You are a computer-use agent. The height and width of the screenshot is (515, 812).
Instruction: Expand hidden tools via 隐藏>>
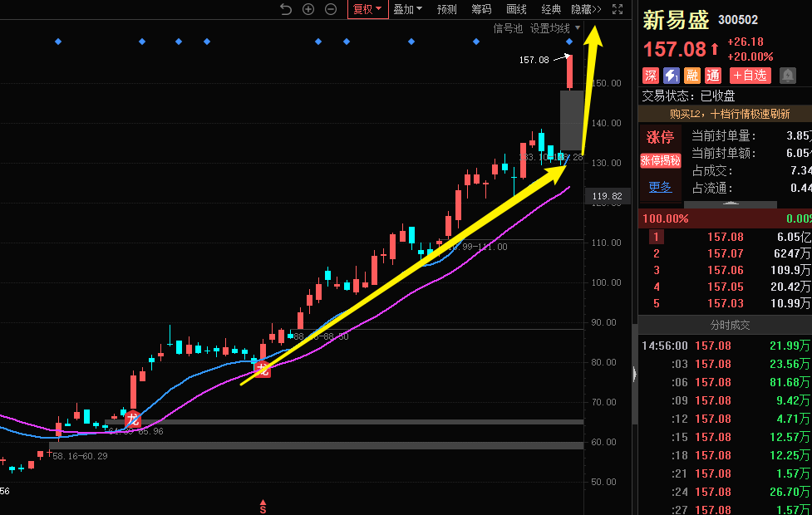586,9
